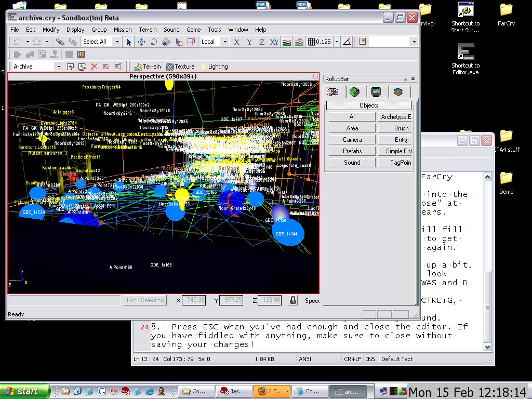532x399 pixels.
Task: Select the arrow Select Mode tool
Action: [129, 42]
